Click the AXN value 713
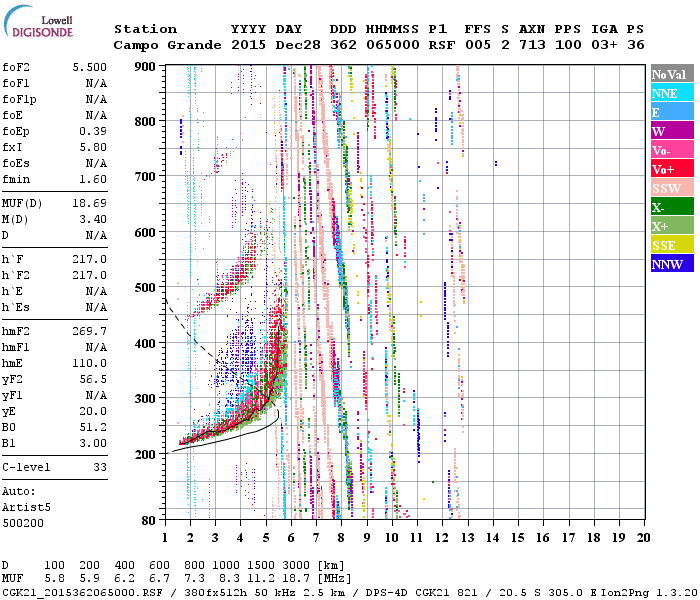700x600 pixels. coord(533,45)
